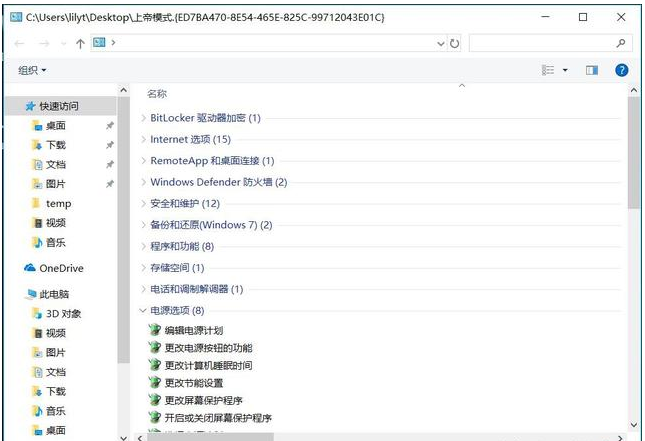Image resolution: width=645 pixels, height=441 pixels.
Task: Go up one folder level
Action: click(x=80, y=43)
